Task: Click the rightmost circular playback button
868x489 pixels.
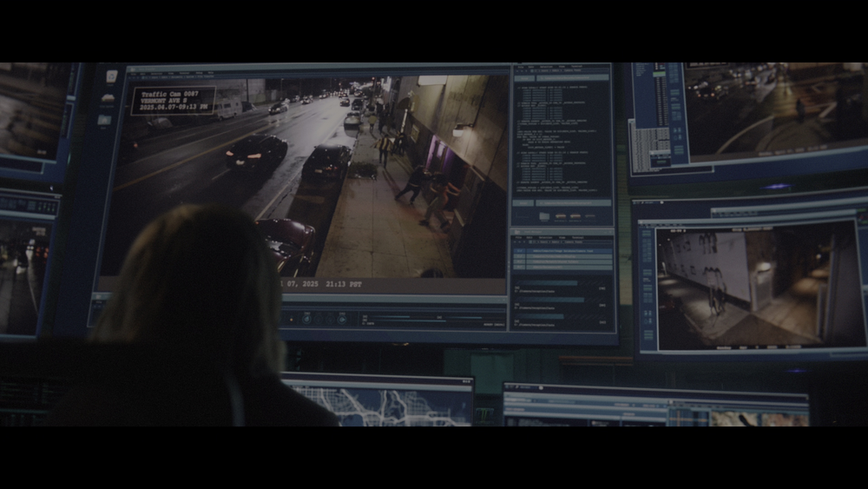Action: click(341, 319)
